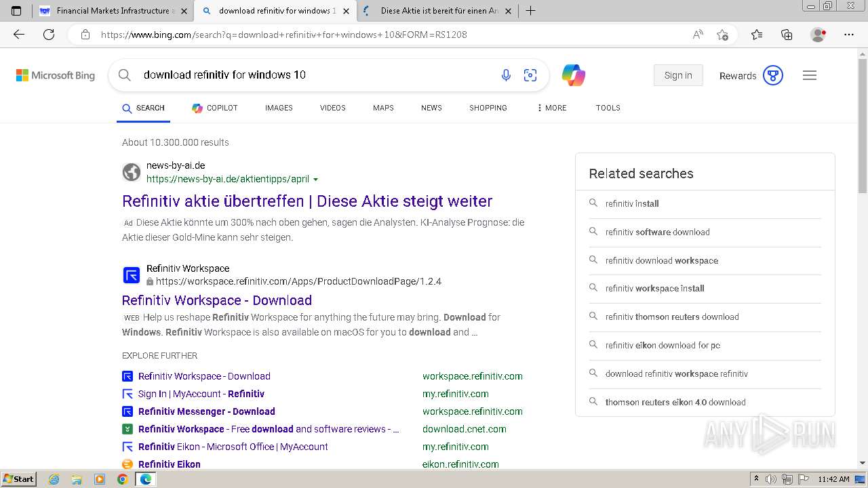
Task: Select related search refinitiv install
Action: pyautogui.click(x=632, y=203)
